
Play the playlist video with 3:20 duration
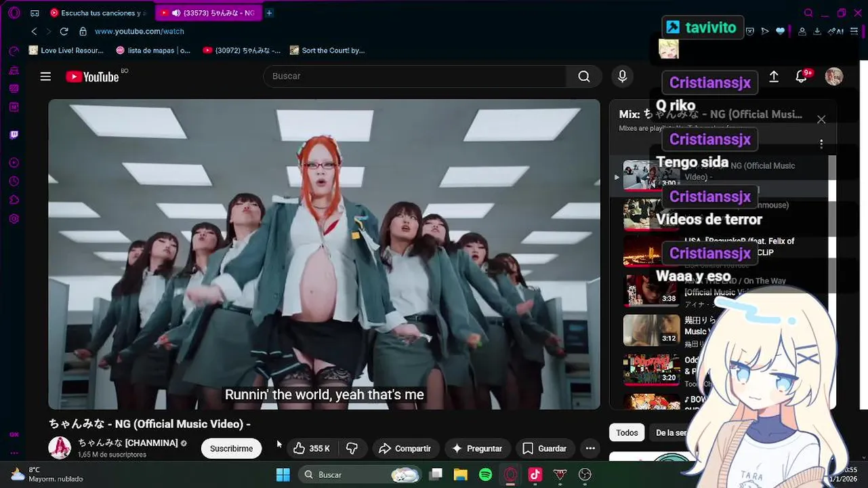[651, 369]
